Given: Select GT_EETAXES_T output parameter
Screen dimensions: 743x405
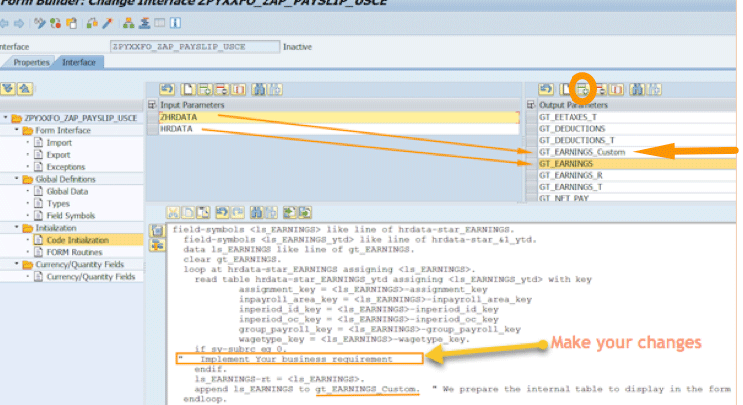Looking at the screenshot, I should coord(636,117).
